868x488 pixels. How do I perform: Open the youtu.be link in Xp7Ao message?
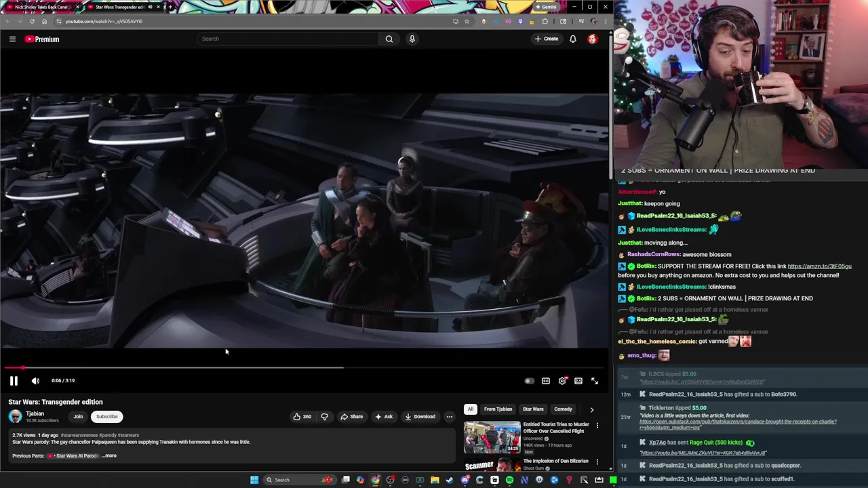click(x=703, y=453)
